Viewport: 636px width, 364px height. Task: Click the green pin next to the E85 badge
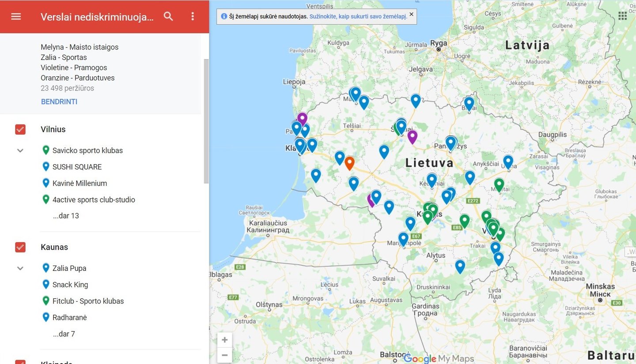pos(464,220)
